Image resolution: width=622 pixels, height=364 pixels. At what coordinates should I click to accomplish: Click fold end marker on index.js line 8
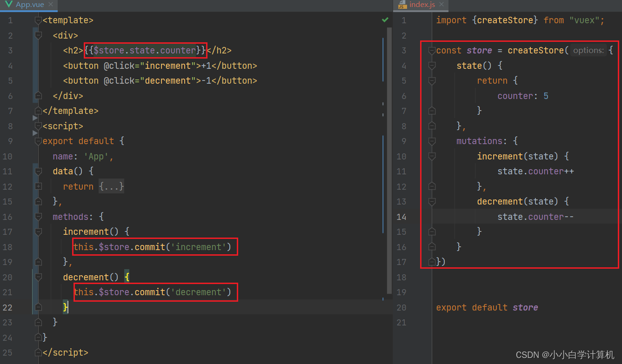[x=432, y=126]
